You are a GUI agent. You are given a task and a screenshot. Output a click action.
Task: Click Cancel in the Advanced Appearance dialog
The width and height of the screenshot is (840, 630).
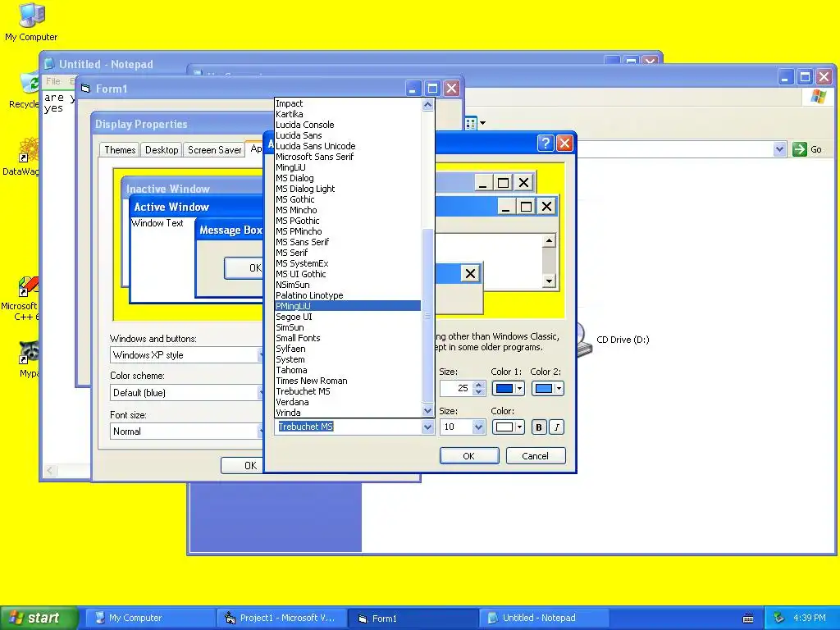click(x=535, y=456)
